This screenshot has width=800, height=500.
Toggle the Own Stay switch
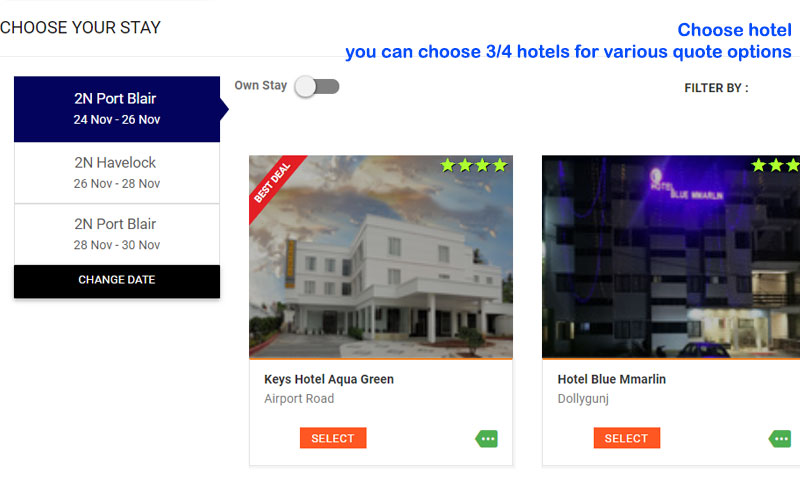click(x=317, y=87)
